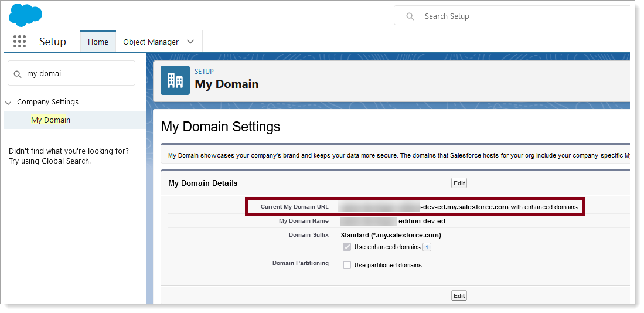Click the Domain Suffix label
This screenshot has width=644, height=313.
(309, 235)
